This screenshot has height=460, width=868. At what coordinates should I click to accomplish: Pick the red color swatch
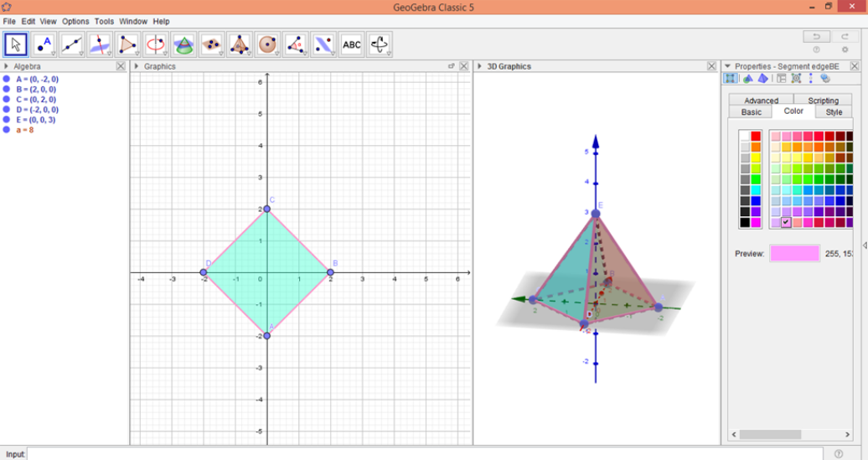(x=756, y=137)
